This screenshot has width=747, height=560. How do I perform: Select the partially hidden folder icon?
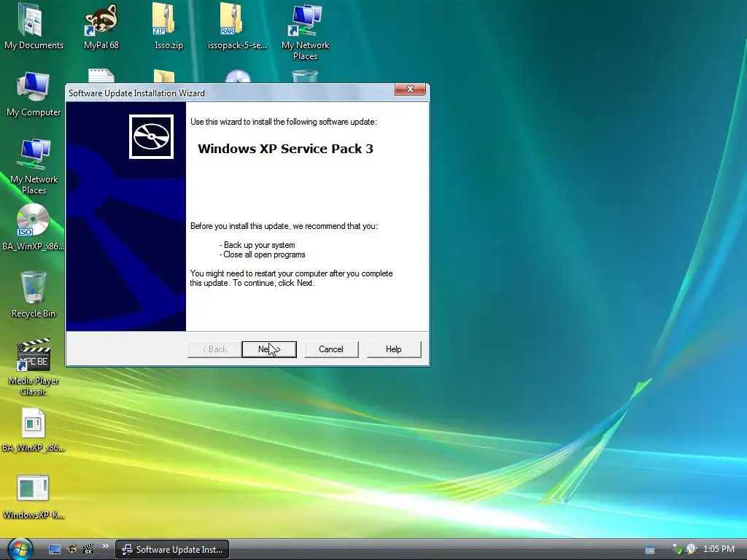click(x=164, y=76)
